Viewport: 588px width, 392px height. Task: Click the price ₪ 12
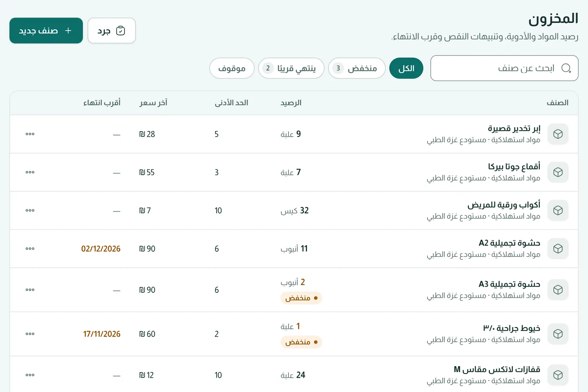pos(146,375)
